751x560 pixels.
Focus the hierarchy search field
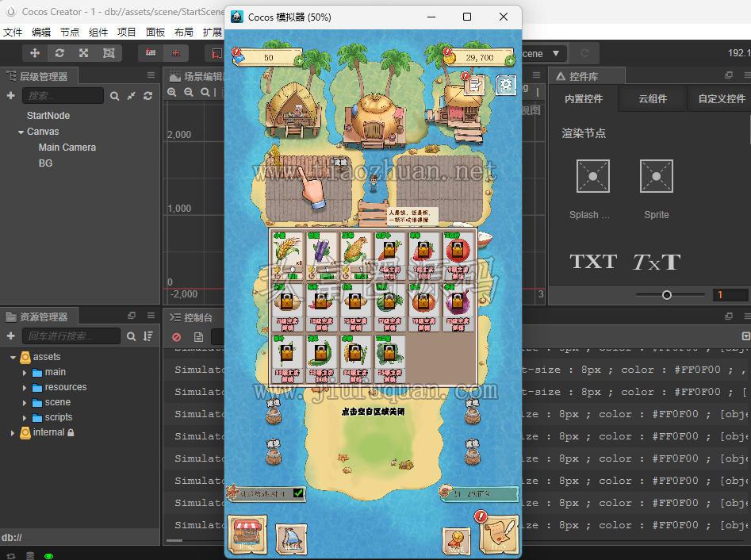pos(63,96)
